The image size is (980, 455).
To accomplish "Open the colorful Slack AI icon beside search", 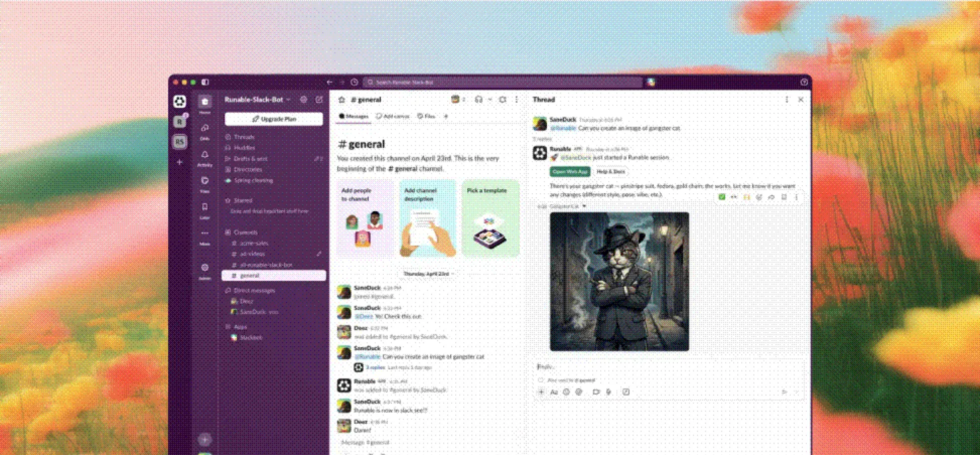I will tap(651, 82).
